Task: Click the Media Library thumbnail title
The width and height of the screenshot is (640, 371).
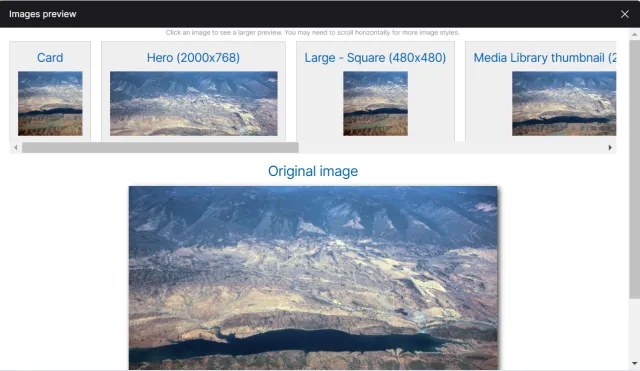Action: [544, 58]
